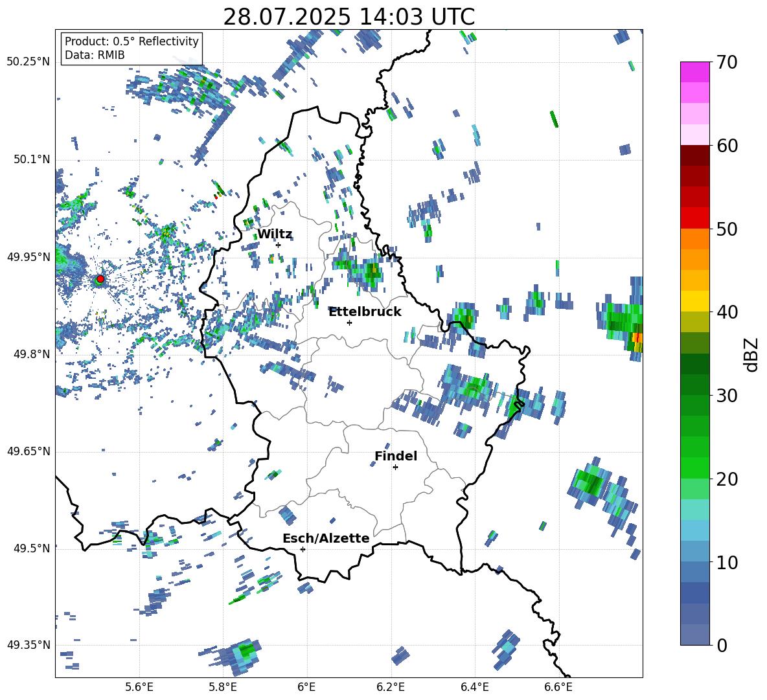Click the Esch/Alzette station cross marker
767x700 pixels.
coord(303,549)
